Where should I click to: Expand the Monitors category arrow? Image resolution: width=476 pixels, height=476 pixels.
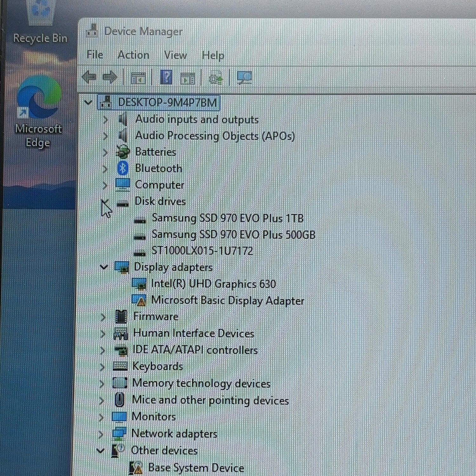click(101, 417)
